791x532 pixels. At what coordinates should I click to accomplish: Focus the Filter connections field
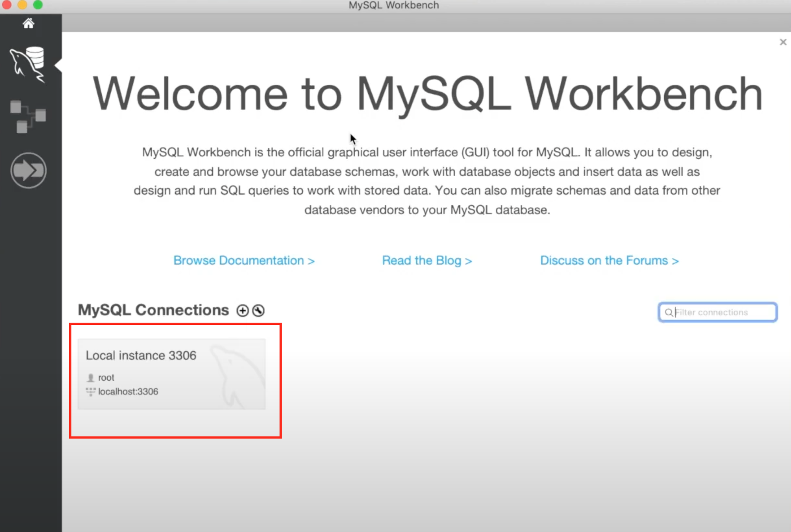718,312
